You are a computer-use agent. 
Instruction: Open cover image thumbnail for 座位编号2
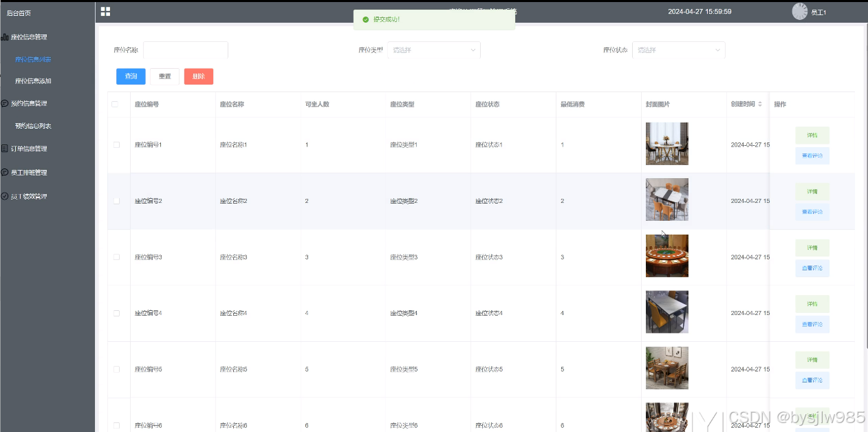[x=667, y=199]
